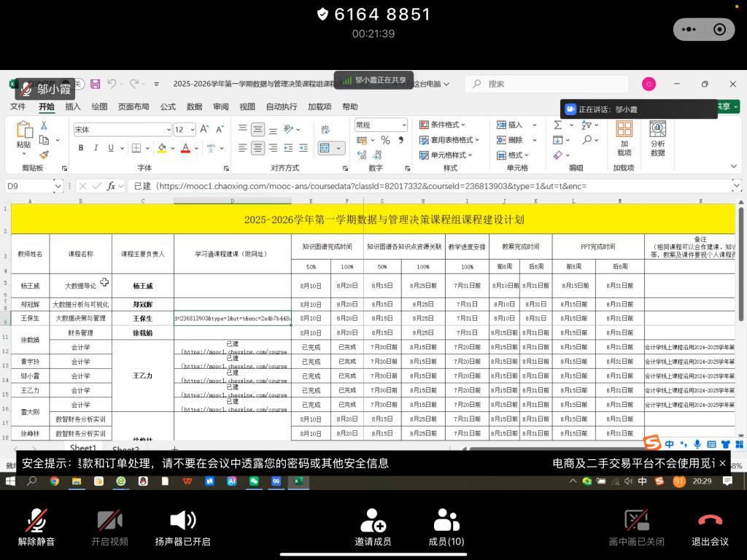Click the Excel save icon
The width and height of the screenshot is (747, 560).
point(95,84)
